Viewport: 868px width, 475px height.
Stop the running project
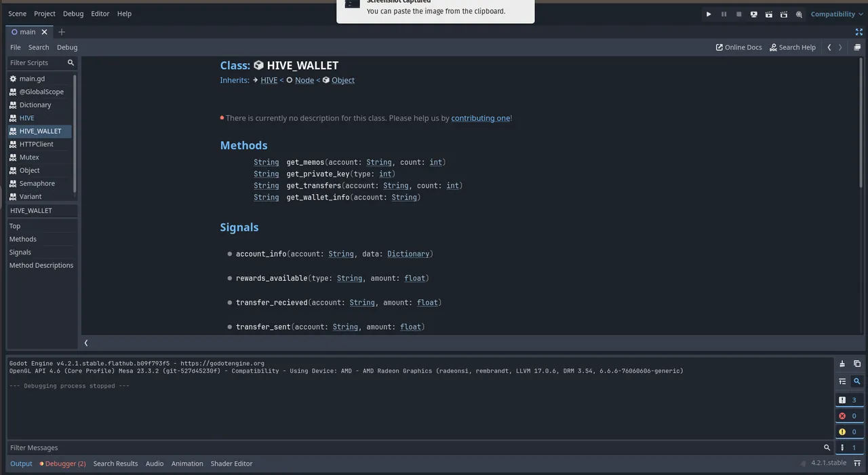(x=738, y=14)
